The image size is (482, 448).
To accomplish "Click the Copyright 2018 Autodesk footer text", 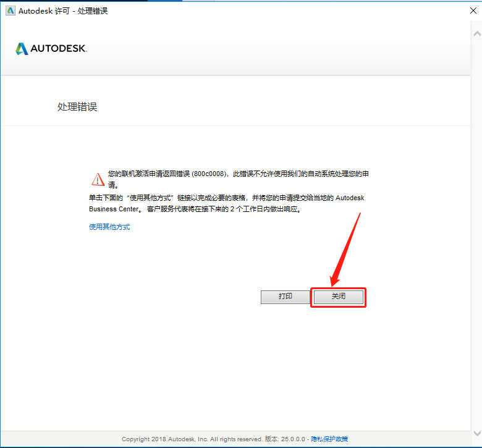I will (x=192, y=439).
